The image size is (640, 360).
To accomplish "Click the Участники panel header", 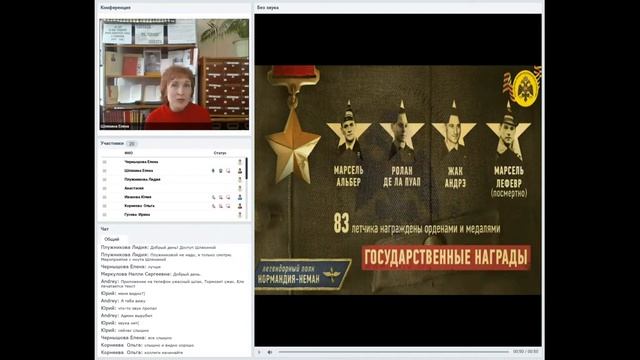I will [112, 144].
